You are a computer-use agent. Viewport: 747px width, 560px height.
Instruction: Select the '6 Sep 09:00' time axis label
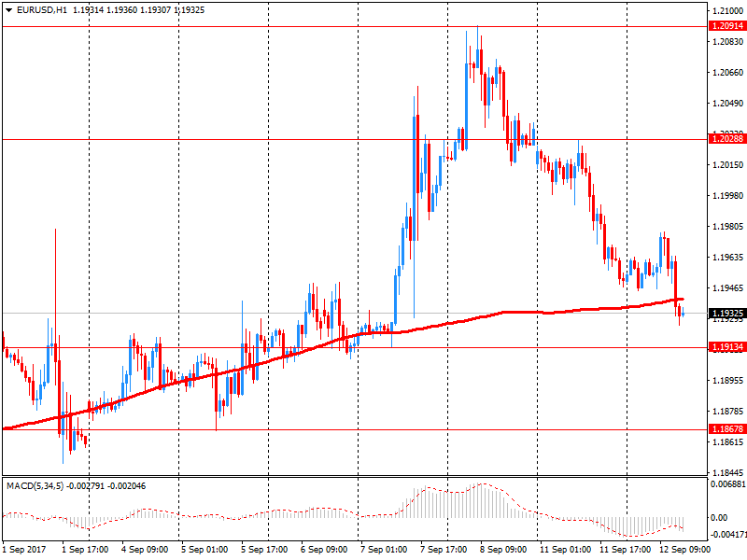coord(324,550)
